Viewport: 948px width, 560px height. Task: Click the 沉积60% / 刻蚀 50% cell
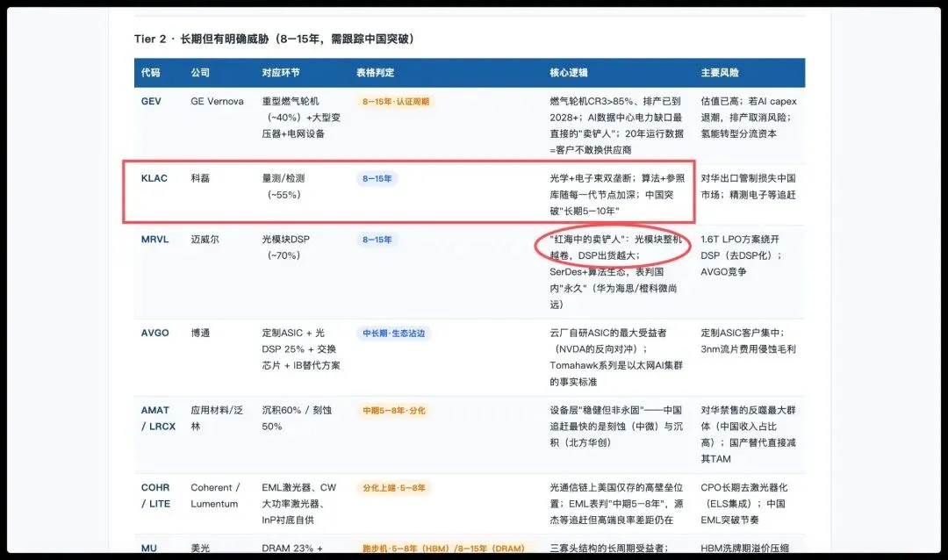[x=297, y=419]
